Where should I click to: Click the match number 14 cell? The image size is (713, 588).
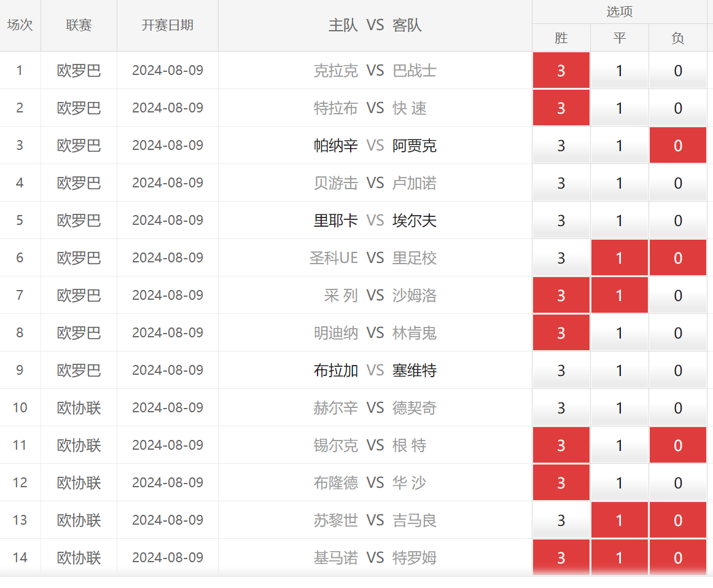pos(20,557)
